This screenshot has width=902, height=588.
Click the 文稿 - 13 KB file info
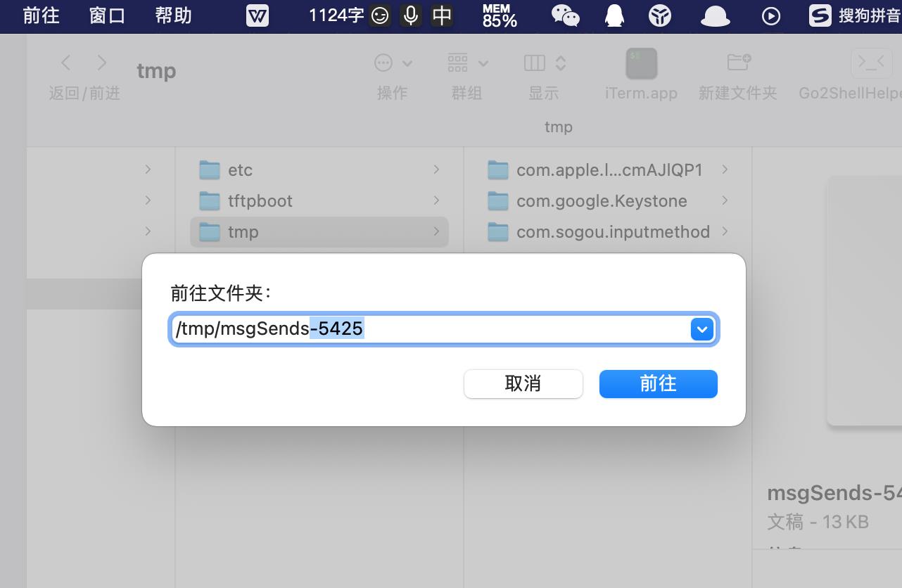click(x=818, y=522)
